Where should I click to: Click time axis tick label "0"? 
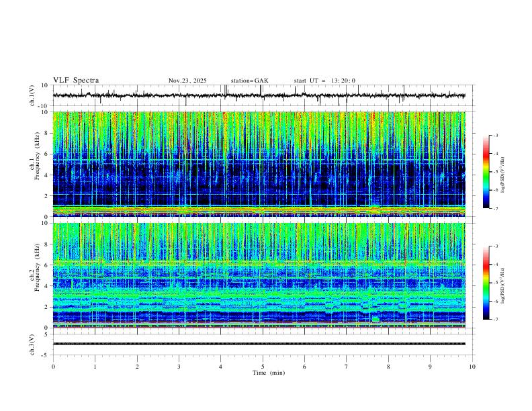coord(53,367)
